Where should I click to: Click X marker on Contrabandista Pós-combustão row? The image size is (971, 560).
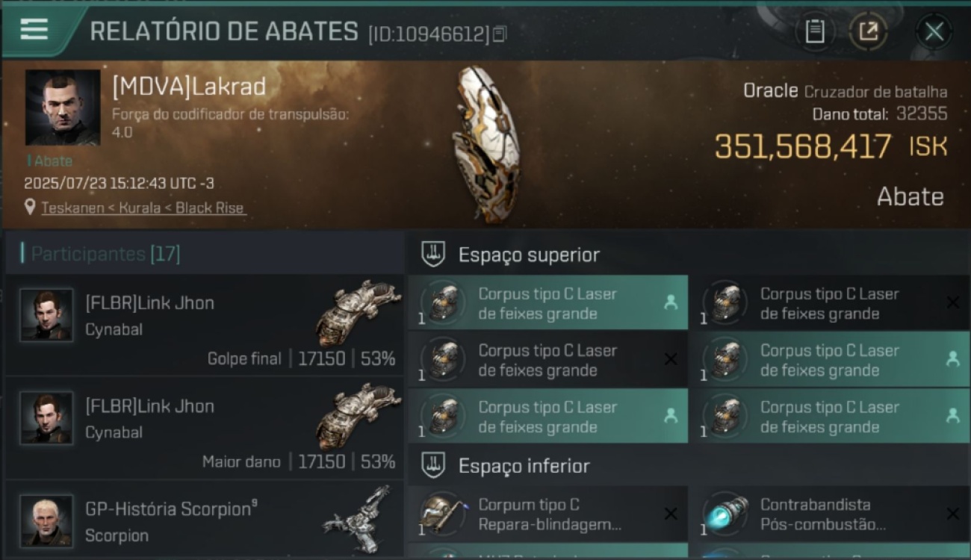[x=952, y=514]
